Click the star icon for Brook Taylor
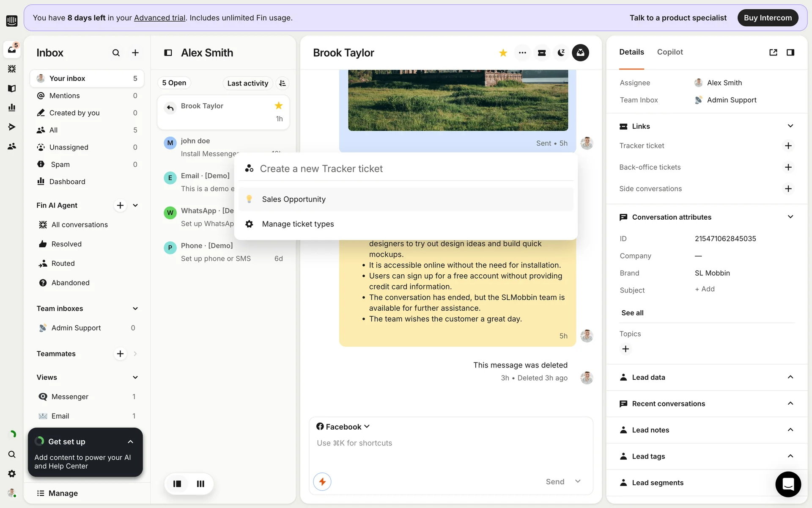Viewport: 812px width, 508px height. pos(503,53)
